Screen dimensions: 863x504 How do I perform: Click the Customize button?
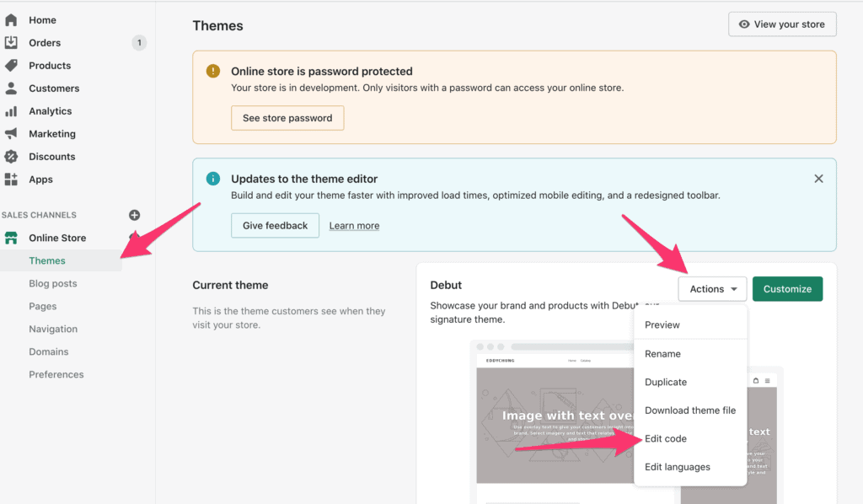click(x=787, y=288)
